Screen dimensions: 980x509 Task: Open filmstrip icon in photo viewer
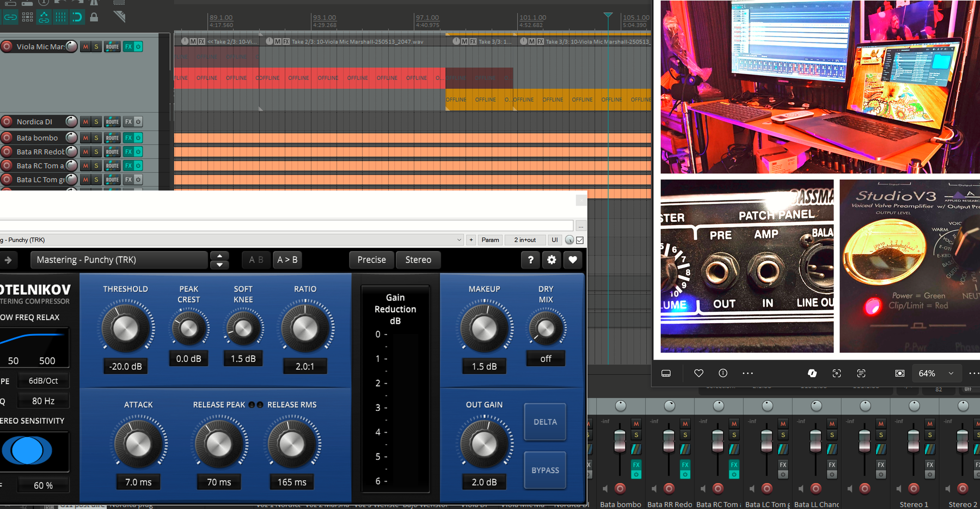(x=666, y=373)
